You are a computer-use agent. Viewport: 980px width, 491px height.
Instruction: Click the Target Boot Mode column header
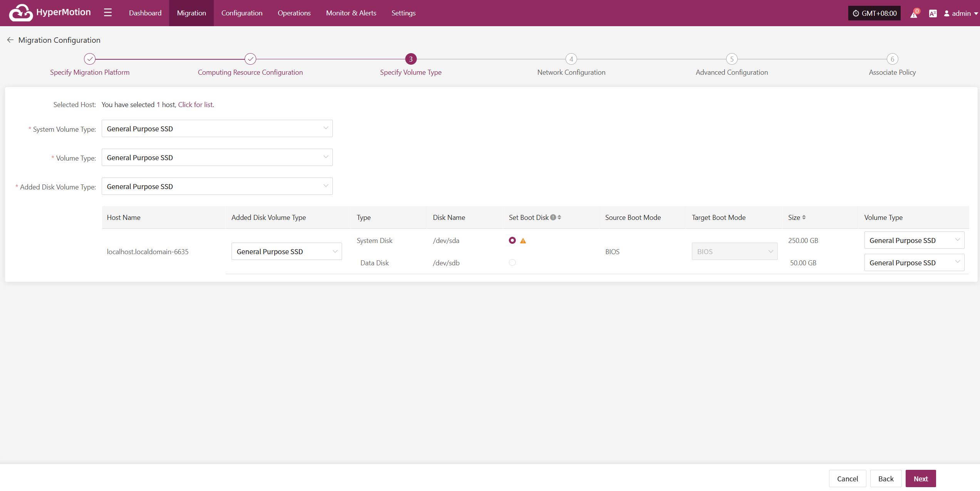718,218
